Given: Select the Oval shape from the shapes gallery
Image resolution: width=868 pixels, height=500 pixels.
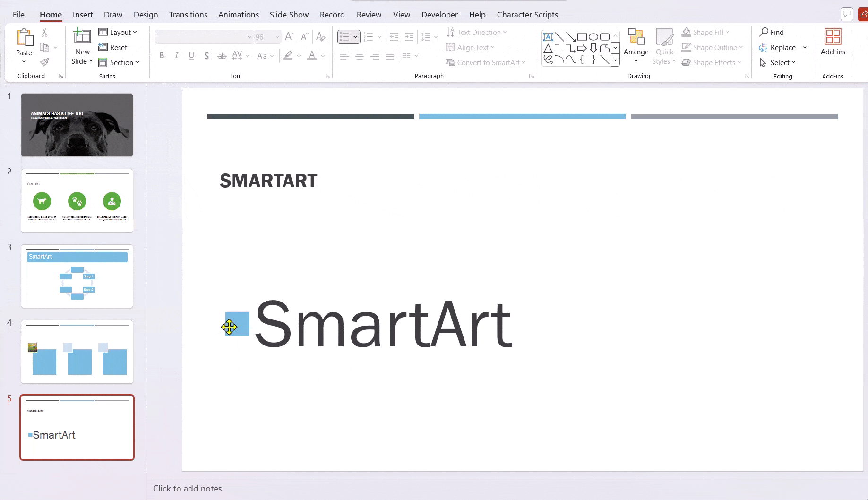Looking at the screenshot, I should tap(593, 37).
